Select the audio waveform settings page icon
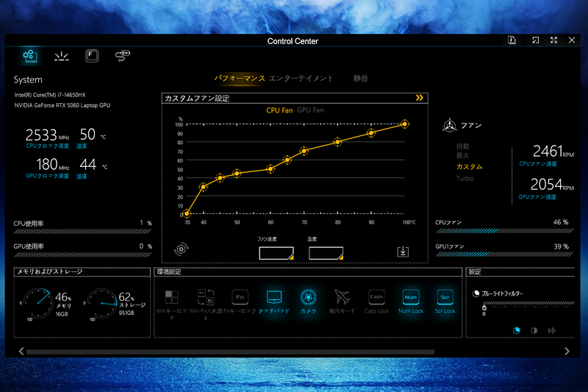The width and height of the screenshot is (588, 392). (x=552, y=330)
